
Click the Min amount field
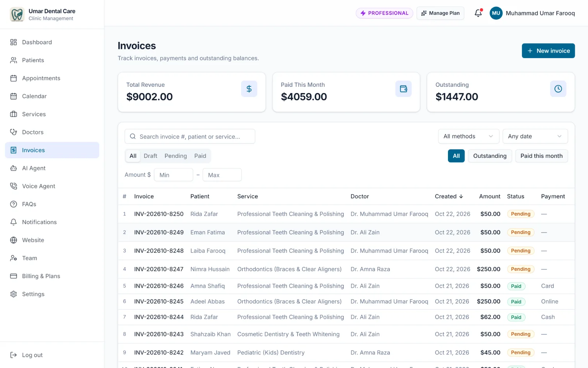click(x=173, y=175)
